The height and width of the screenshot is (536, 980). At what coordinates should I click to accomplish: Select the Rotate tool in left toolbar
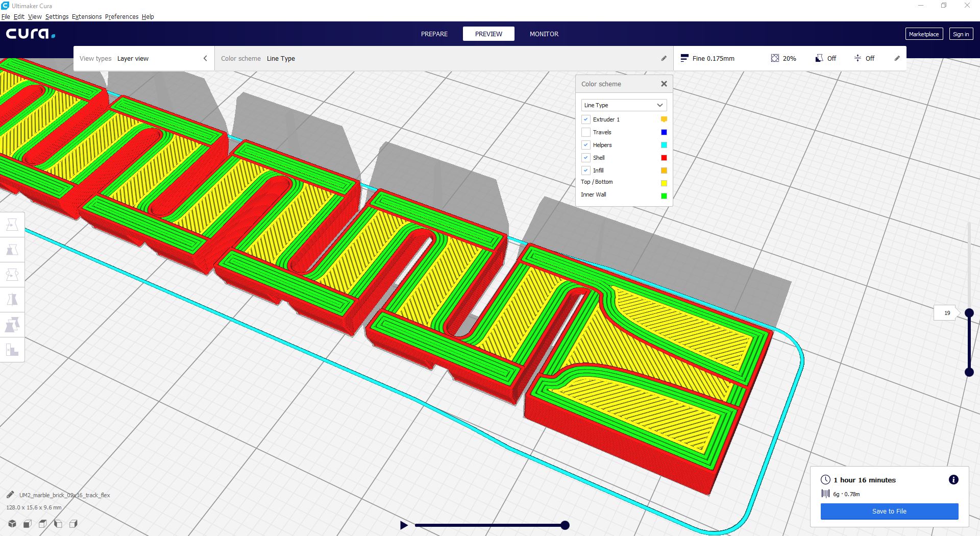tap(12, 275)
